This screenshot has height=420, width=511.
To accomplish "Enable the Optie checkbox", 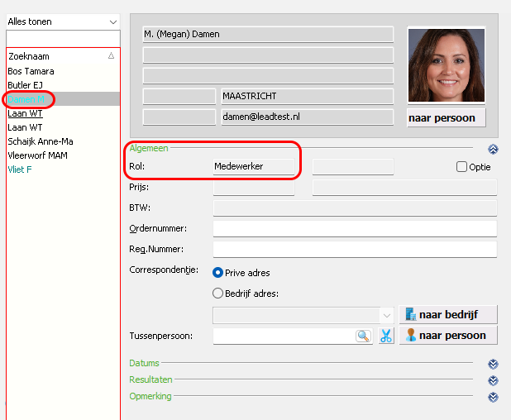I will click(x=461, y=166).
